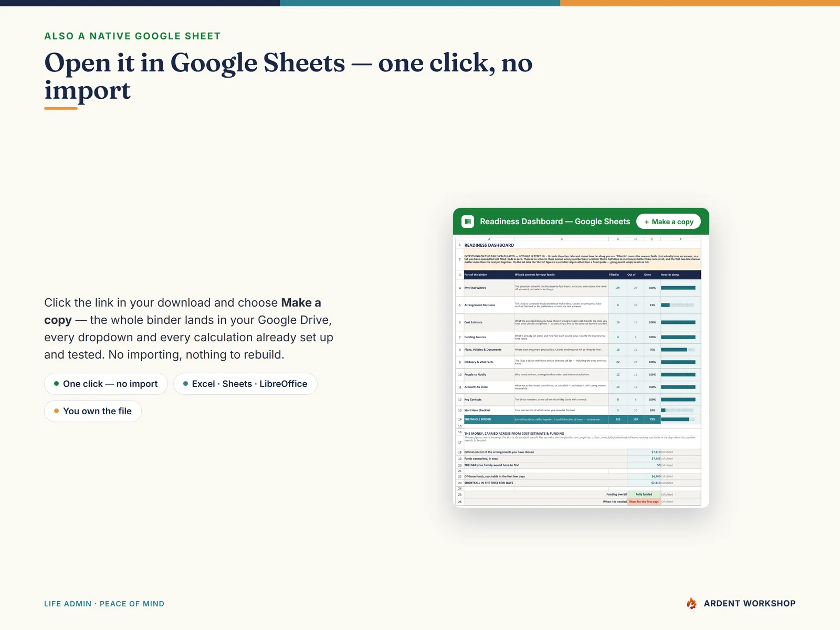Click the 'Key Contacts' row label

point(472,400)
